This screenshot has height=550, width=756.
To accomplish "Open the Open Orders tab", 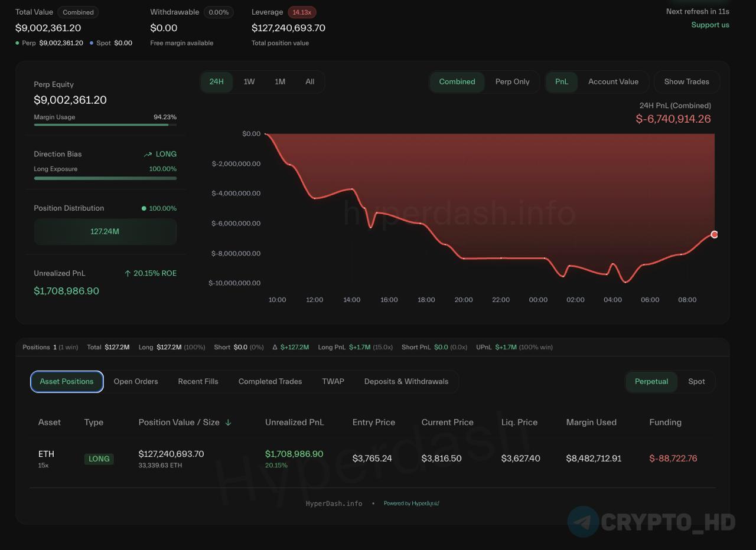I will tap(136, 381).
